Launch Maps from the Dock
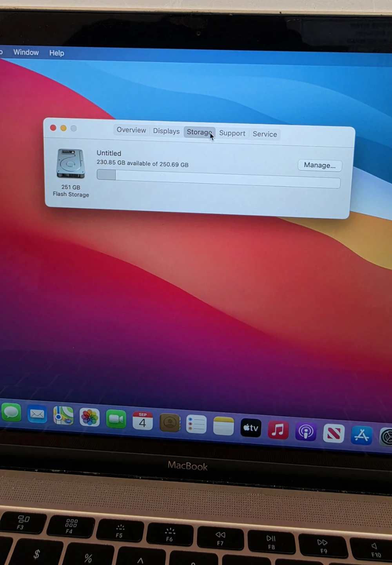392x565 pixels. point(64,416)
